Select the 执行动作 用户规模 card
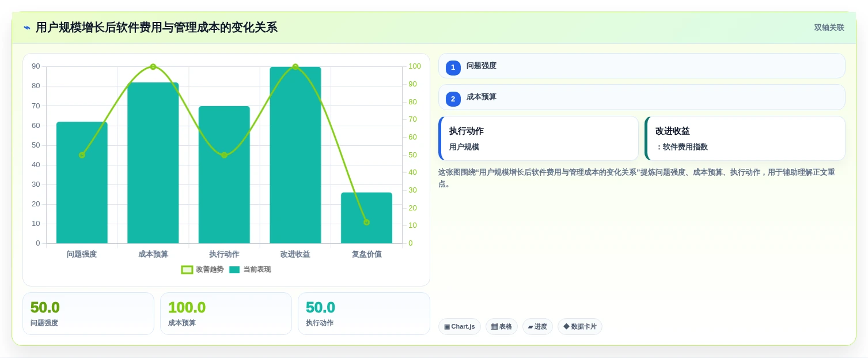The height and width of the screenshot is (358, 868). point(539,138)
